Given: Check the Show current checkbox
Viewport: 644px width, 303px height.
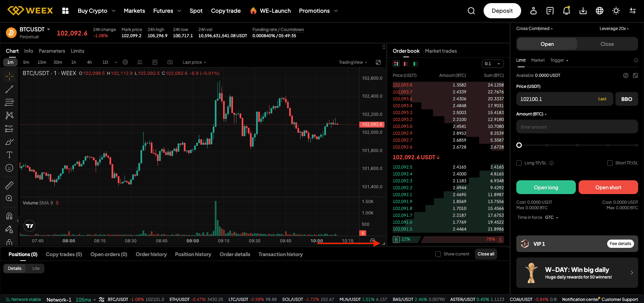Looking at the screenshot, I should coord(438,254).
